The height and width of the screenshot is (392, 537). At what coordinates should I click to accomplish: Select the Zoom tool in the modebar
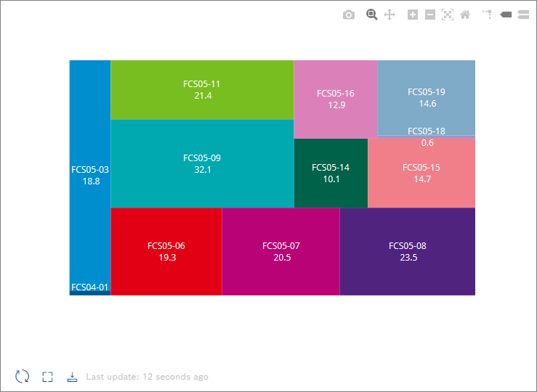click(x=371, y=15)
